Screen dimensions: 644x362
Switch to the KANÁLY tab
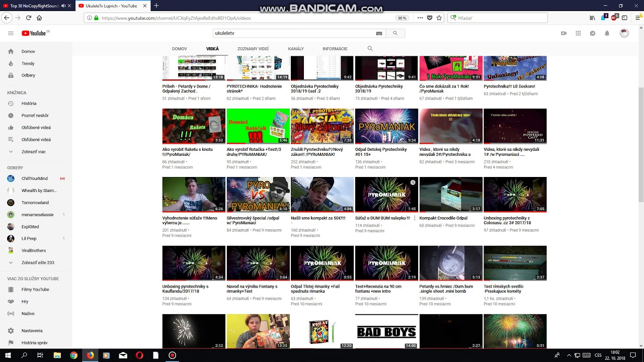296,49
